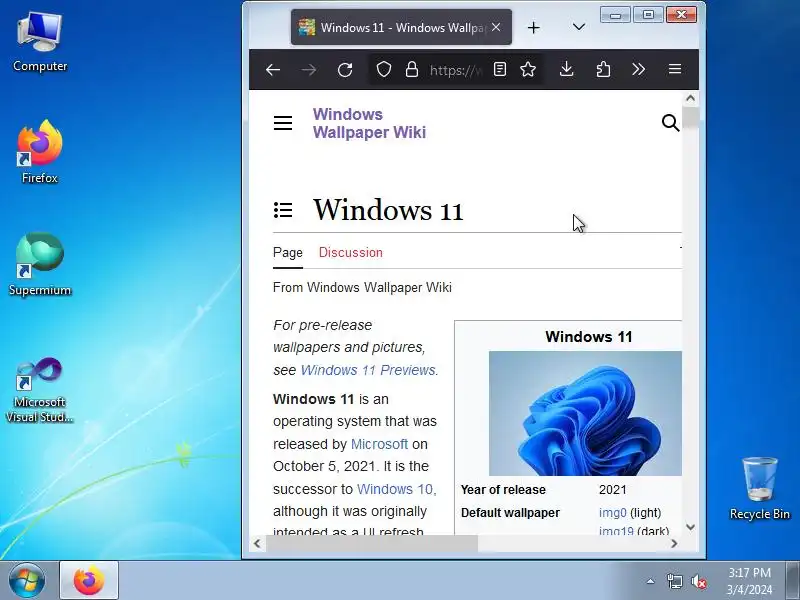The width and height of the screenshot is (800, 600).
Task: Open a new tab with the plus button
Action: tap(534, 28)
